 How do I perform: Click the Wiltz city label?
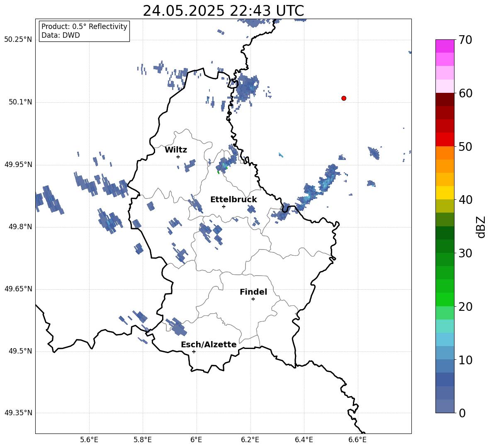(176, 150)
